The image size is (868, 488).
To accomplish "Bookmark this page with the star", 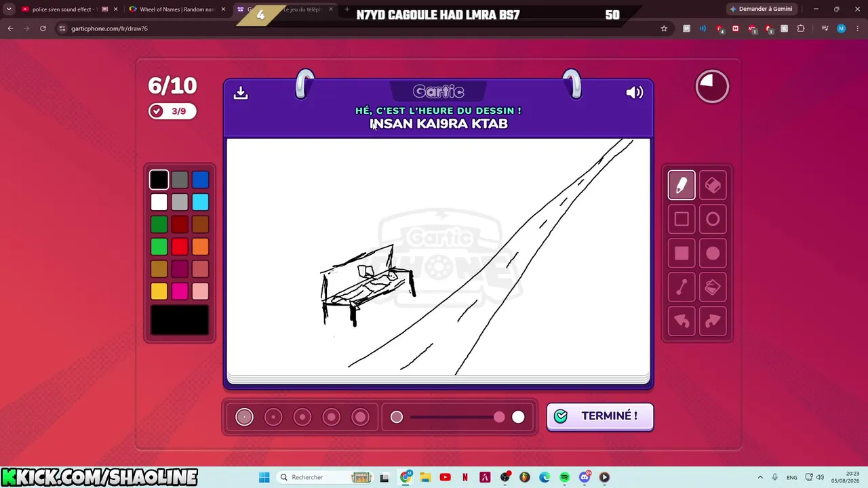I will [664, 28].
